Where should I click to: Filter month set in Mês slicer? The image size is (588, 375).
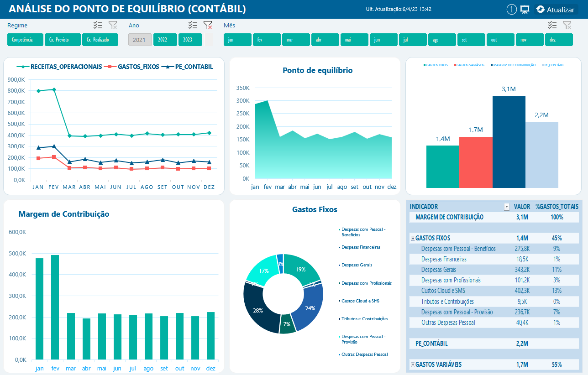(471, 40)
